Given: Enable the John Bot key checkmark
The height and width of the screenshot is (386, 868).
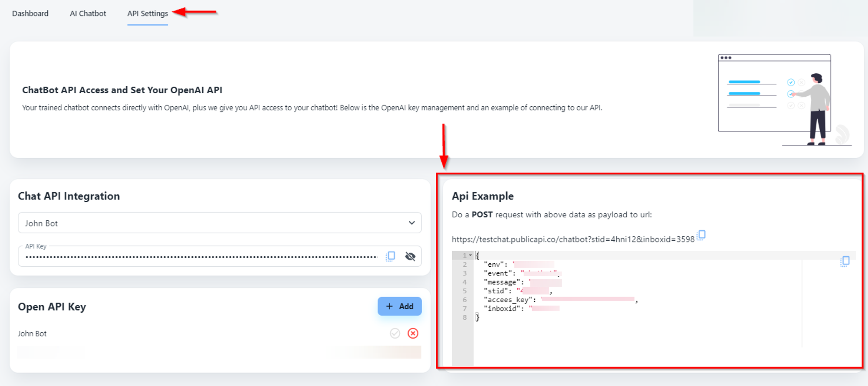Looking at the screenshot, I should click(395, 333).
